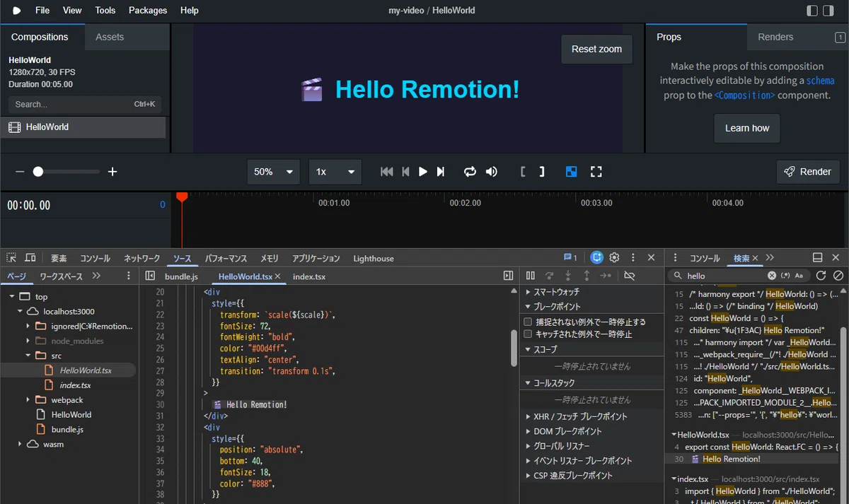
Task: Toggle the left sidebar layout icon
Action: click(812, 11)
